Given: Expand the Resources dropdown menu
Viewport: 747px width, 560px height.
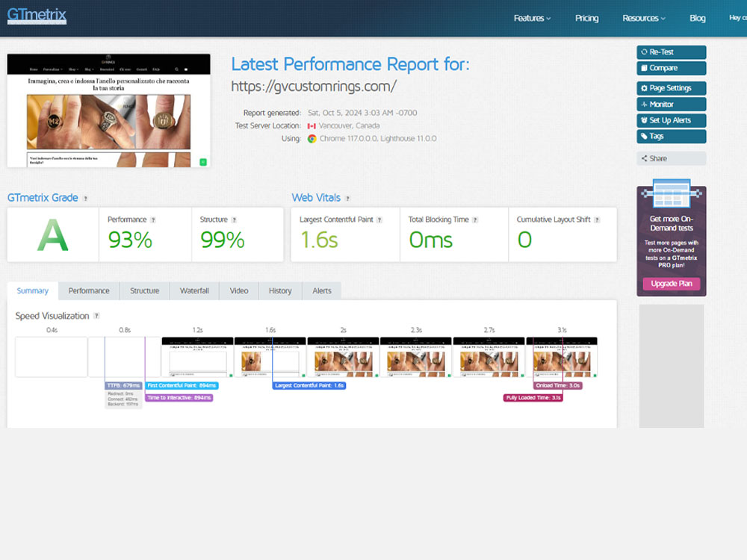Looking at the screenshot, I should (644, 18).
